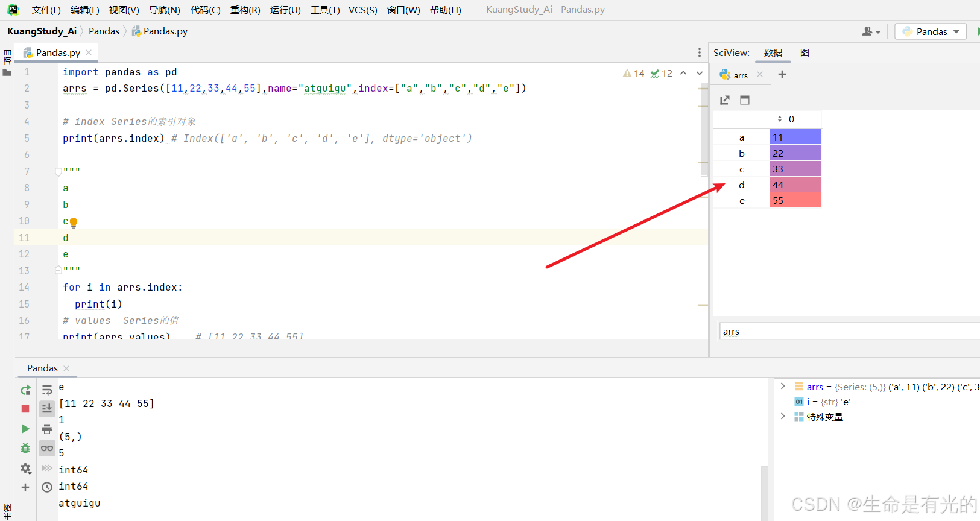This screenshot has width=980, height=521.
Task: Open 帮助(H) menu
Action: (446, 10)
